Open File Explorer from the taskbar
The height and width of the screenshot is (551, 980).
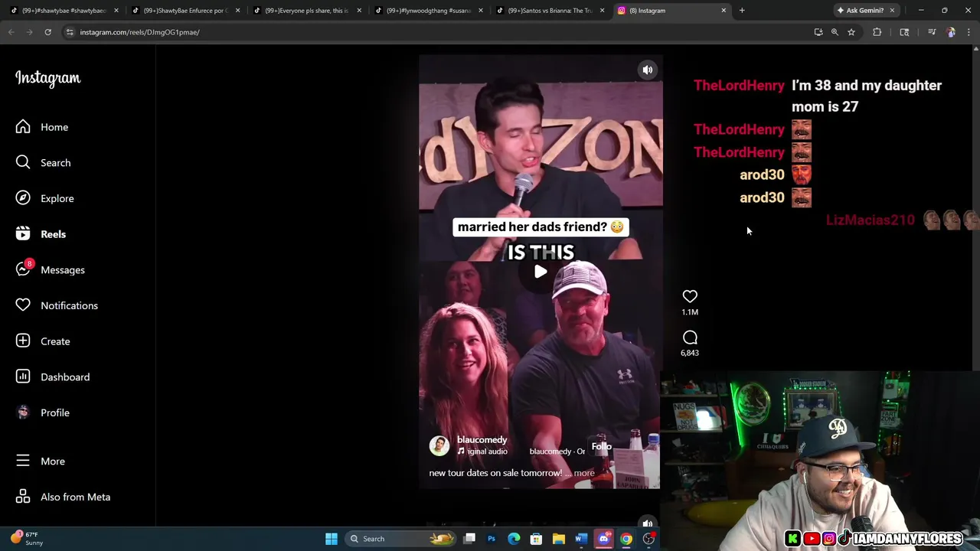[x=558, y=539]
